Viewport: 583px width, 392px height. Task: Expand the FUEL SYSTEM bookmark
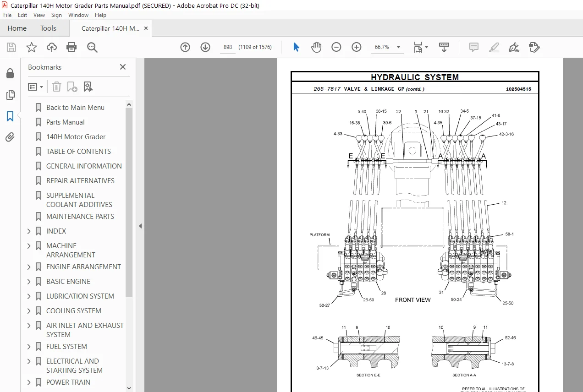(x=29, y=347)
